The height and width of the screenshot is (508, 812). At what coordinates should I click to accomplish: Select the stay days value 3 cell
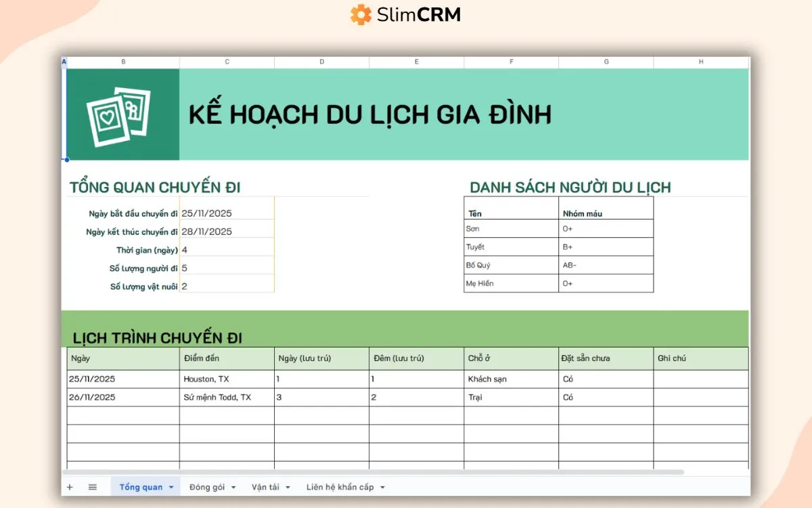pyautogui.click(x=321, y=397)
